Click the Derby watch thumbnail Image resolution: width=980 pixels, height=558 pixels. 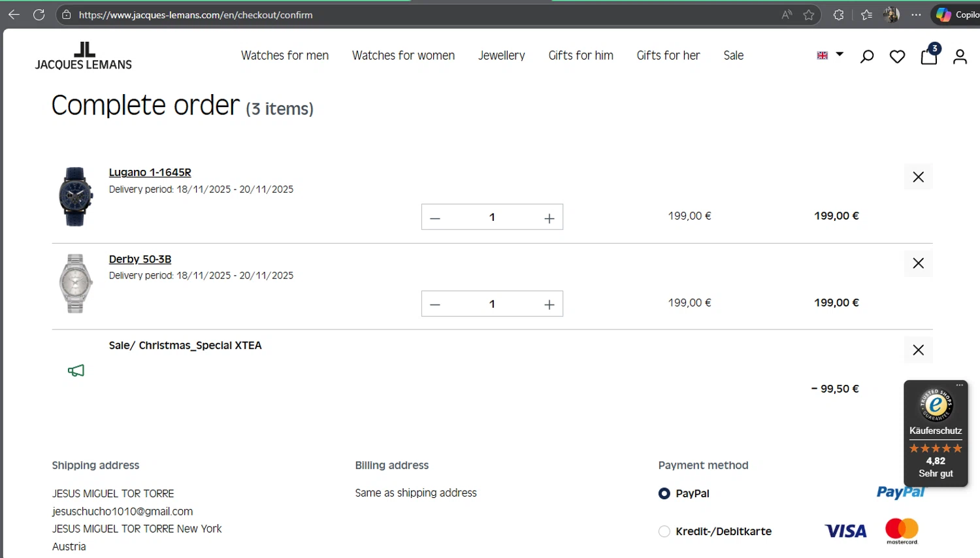pos(75,284)
